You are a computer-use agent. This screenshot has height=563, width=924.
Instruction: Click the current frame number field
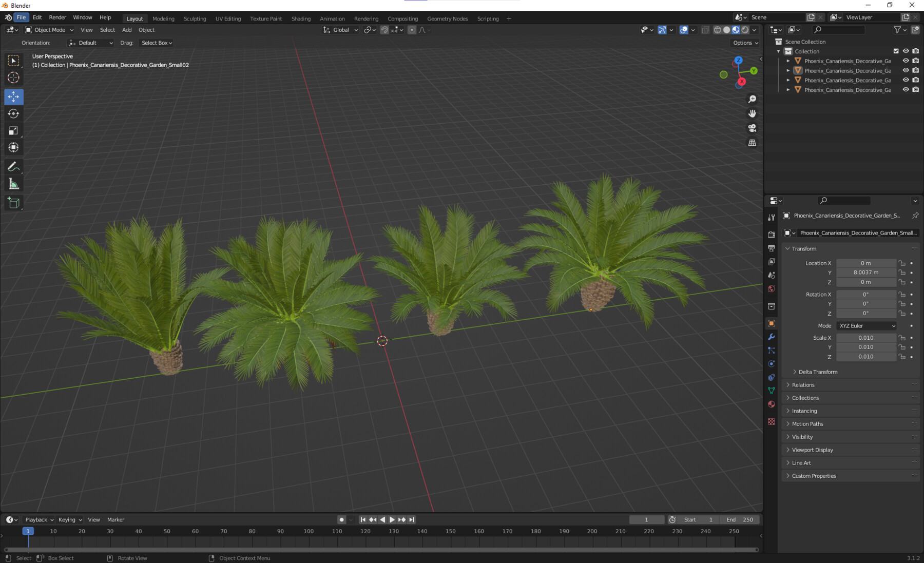click(x=646, y=519)
